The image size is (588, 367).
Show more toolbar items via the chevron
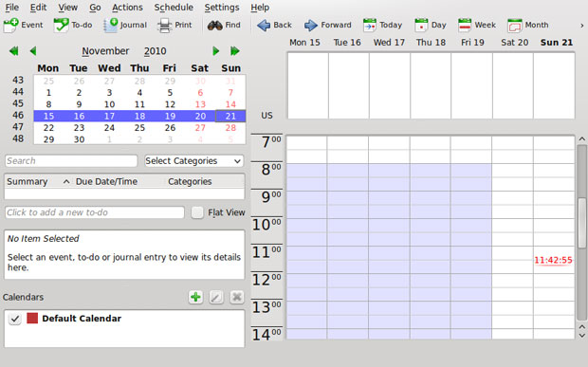[582, 26]
